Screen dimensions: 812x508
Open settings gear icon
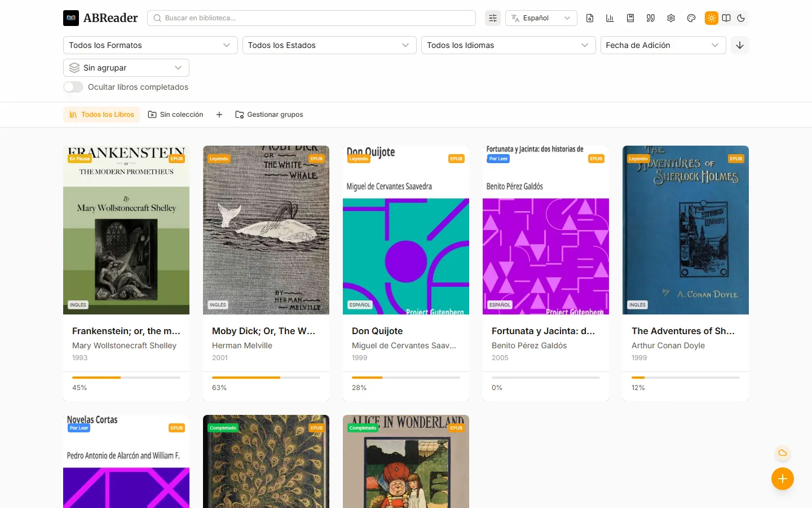click(671, 18)
